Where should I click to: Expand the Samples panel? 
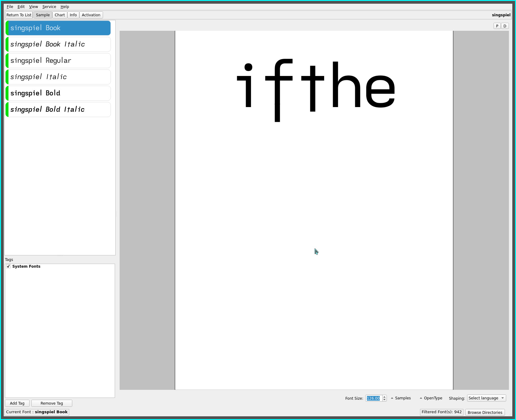click(401, 398)
